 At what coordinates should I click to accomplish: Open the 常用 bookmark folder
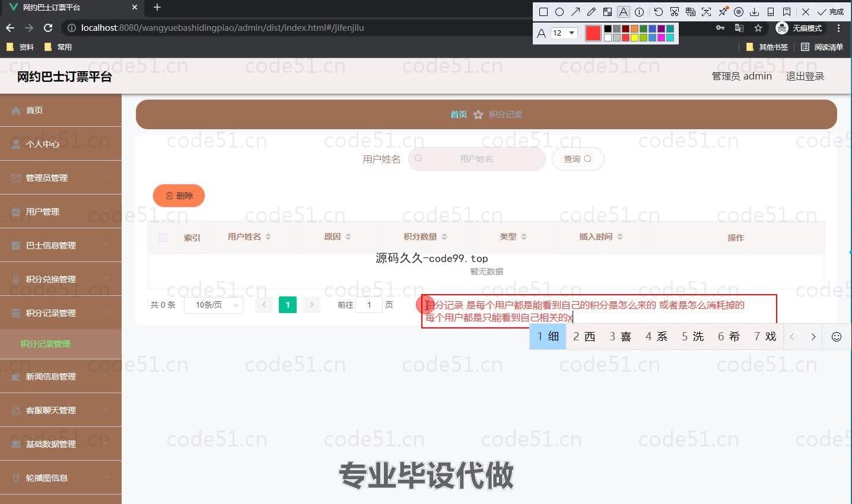pyautogui.click(x=58, y=47)
